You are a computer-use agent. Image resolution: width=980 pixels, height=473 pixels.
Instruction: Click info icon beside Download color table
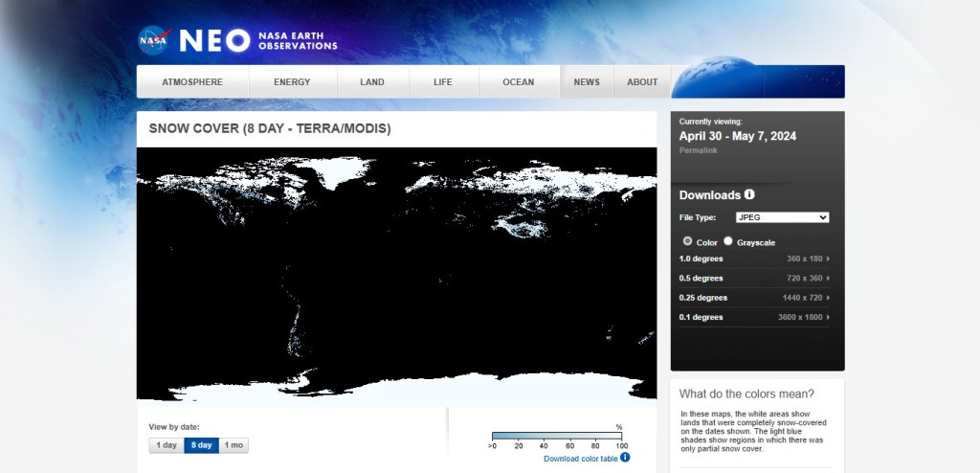[x=625, y=458]
